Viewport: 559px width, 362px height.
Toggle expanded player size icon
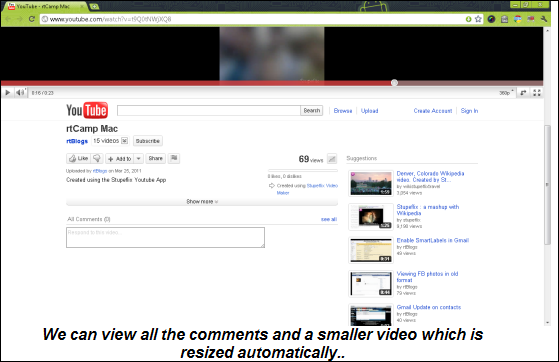pyautogui.click(x=523, y=93)
